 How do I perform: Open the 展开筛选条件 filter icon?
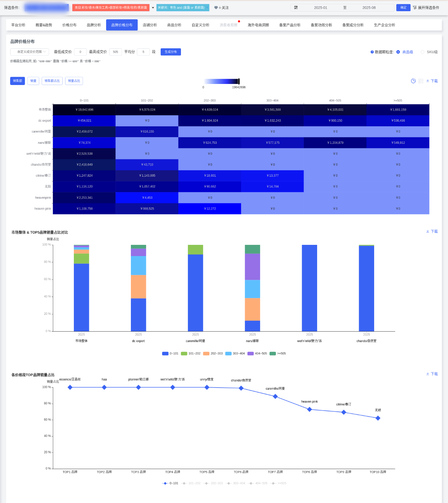click(x=415, y=8)
